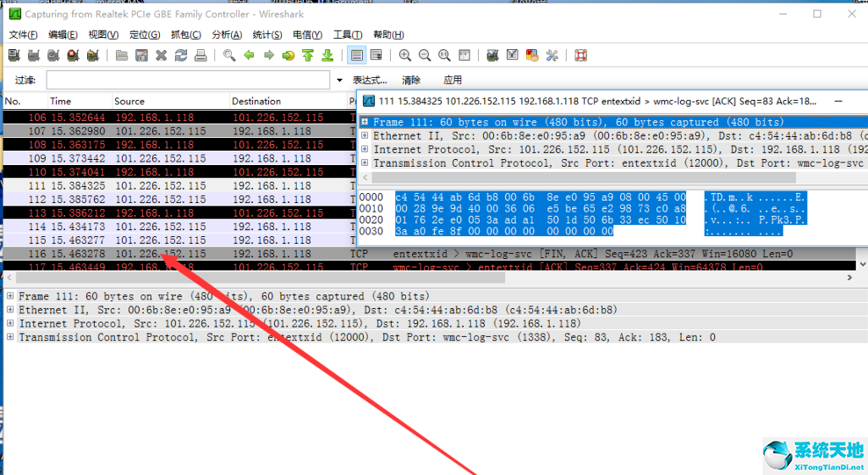Zoom in text icon
This screenshot has width=868, height=475.
pyautogui.click(x=405, y=55)
